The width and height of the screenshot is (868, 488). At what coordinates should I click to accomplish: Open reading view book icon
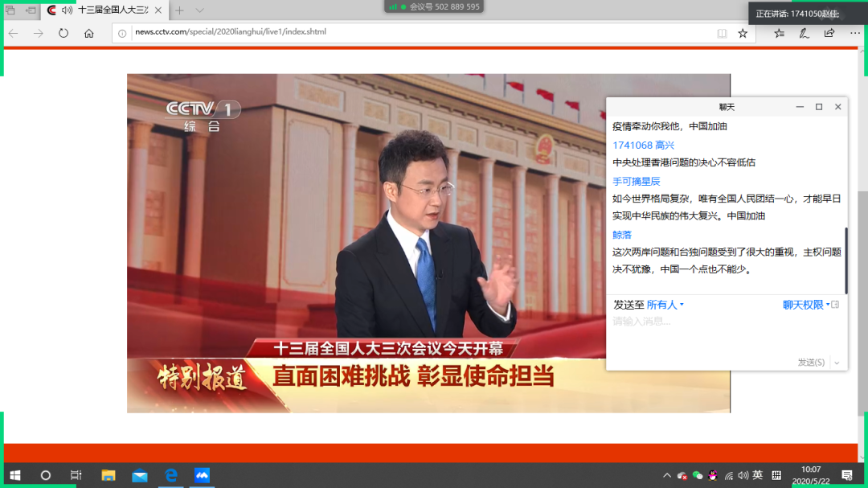tap(722, 33)
